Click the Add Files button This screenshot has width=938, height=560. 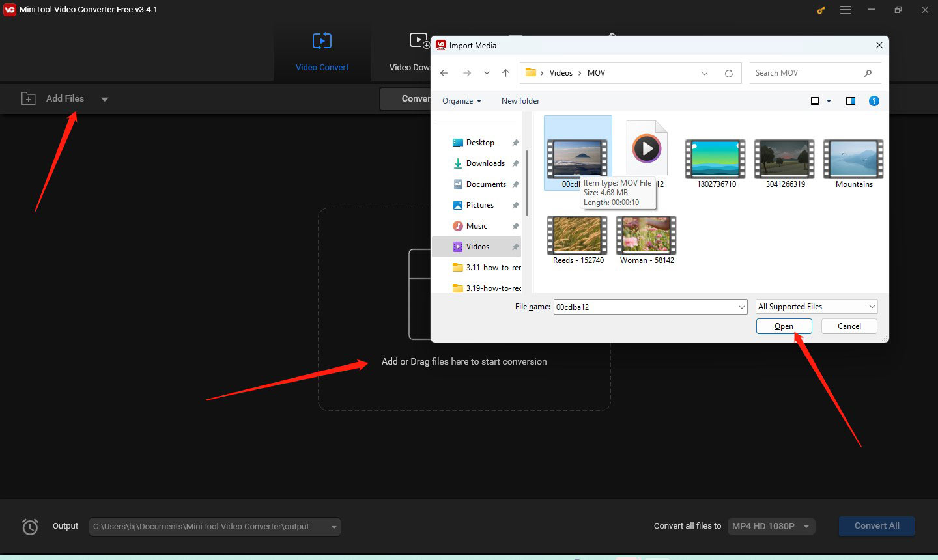65,98
